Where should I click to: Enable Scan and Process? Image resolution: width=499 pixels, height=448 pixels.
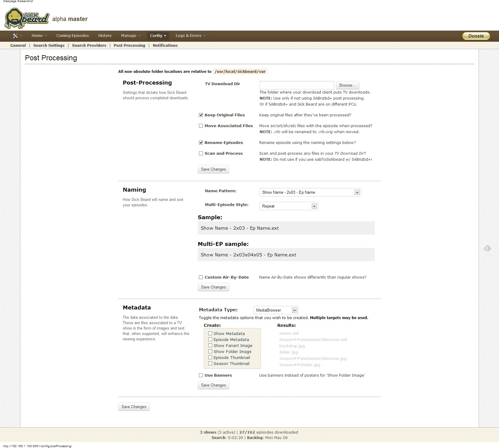[201, 154]
